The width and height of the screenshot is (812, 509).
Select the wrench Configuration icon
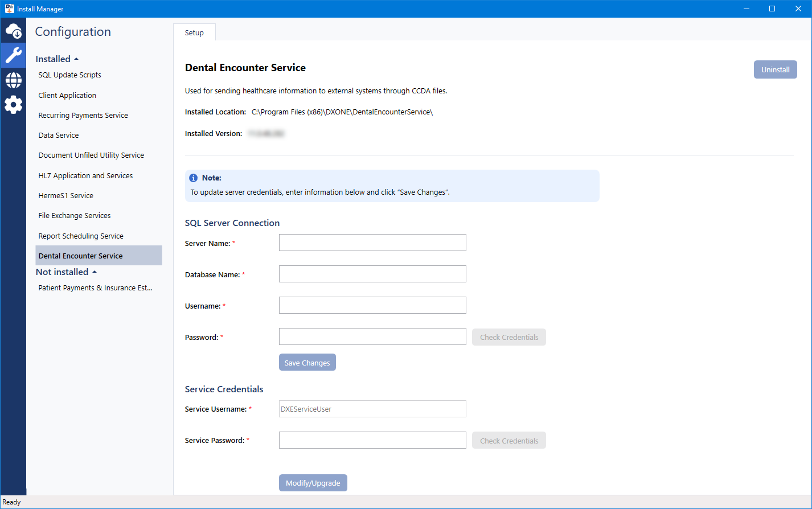[x=13, y=55]
